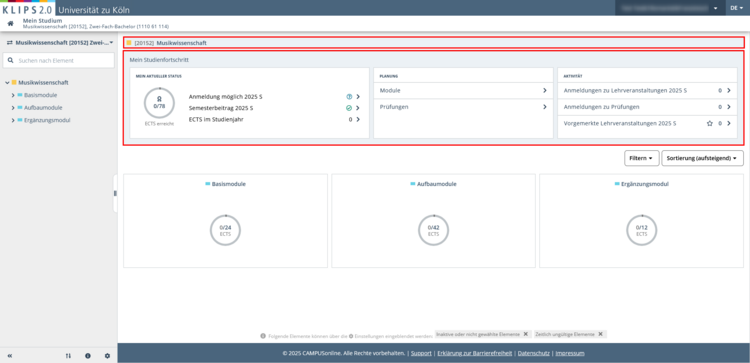Click the Prüfungen planning row
Screen dimensions: 750x363
463,107
